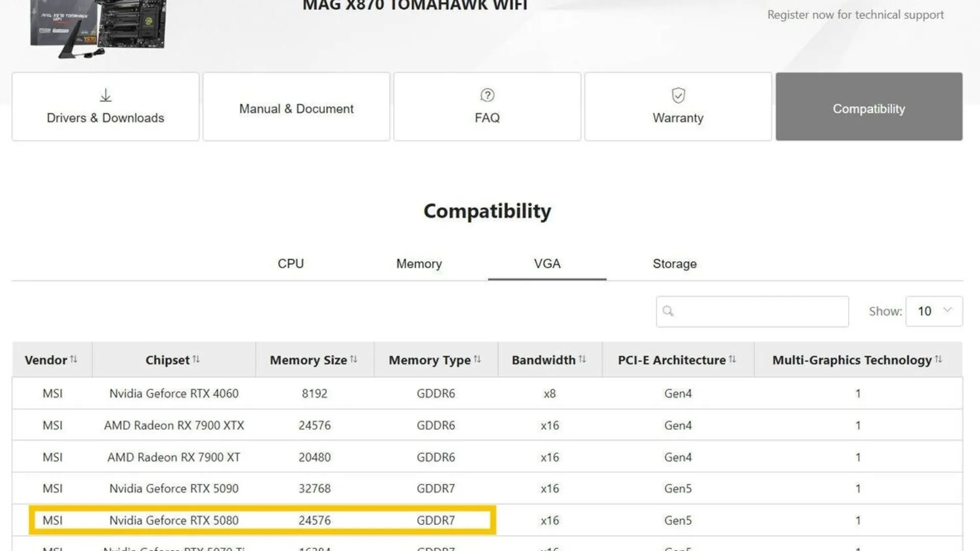The width and height of the screenshot is (980, 551).
Task: Open the Show 10 rows dropdown
Action: coord(934,311)
